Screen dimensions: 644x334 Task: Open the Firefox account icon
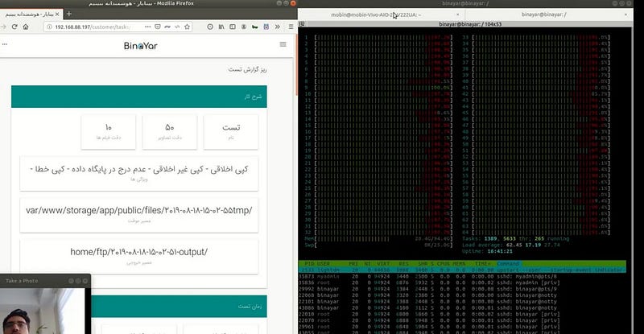click(x=244, y=27)
